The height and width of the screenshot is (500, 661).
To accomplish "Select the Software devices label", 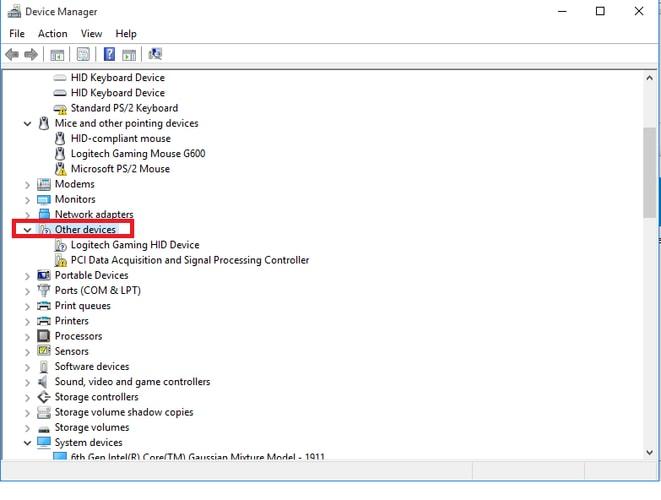I will click(x=92, y=366).
